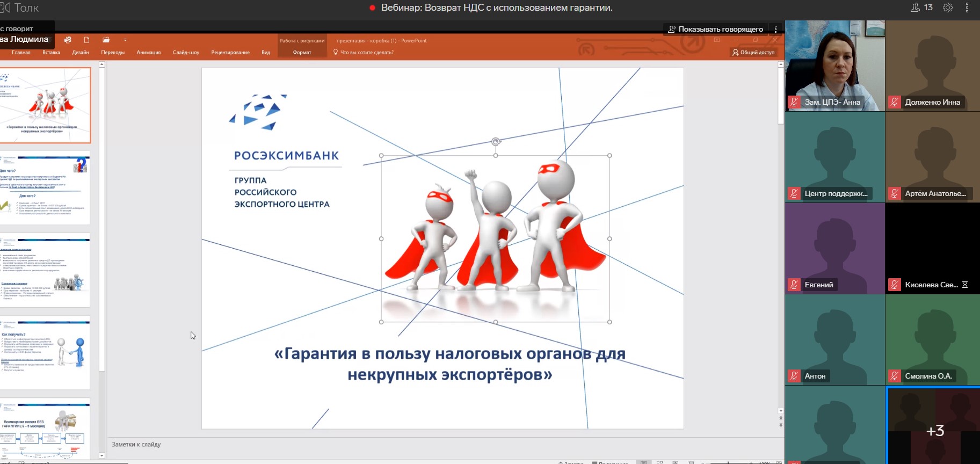Click the Смолина О.А. participant tile
Screen dimensions: 980x464
[x=933, y=339]
